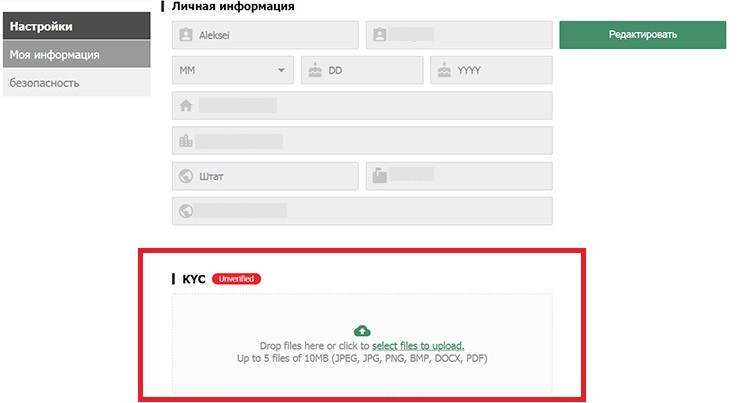The width and height of the screenshot is (750, 403).
Task: Click the globe icon beside Штат
Action: [x=186, y=176]
